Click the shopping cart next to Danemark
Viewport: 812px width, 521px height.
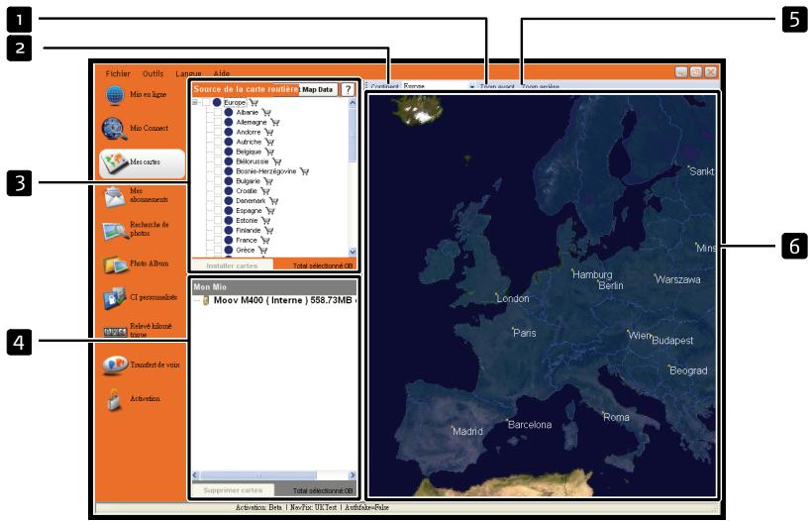coord(273,201)
